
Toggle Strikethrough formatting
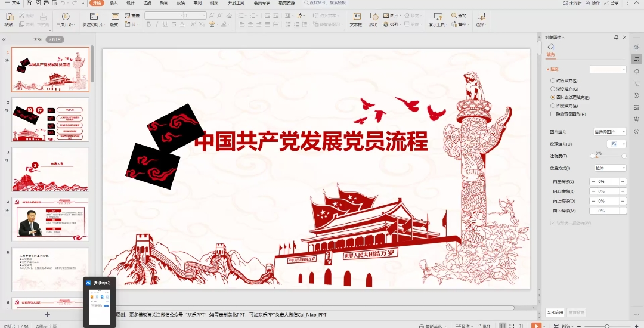(174, 24)
